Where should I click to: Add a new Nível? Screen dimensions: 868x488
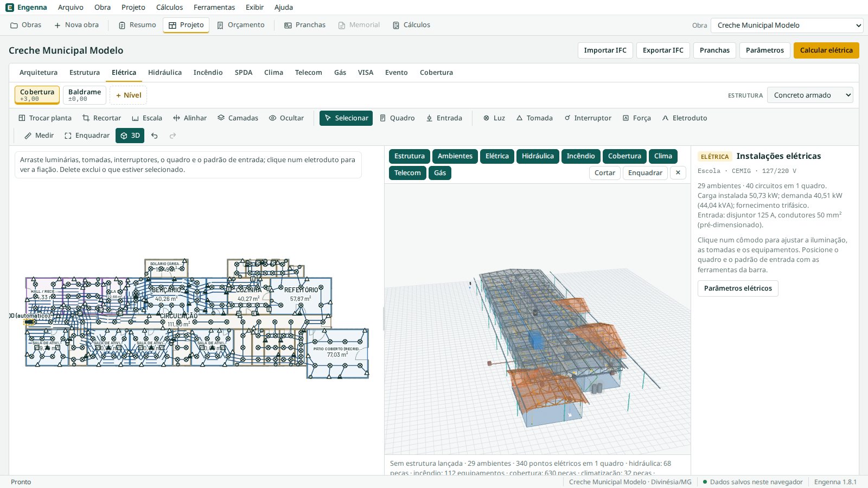coord(129,95)
